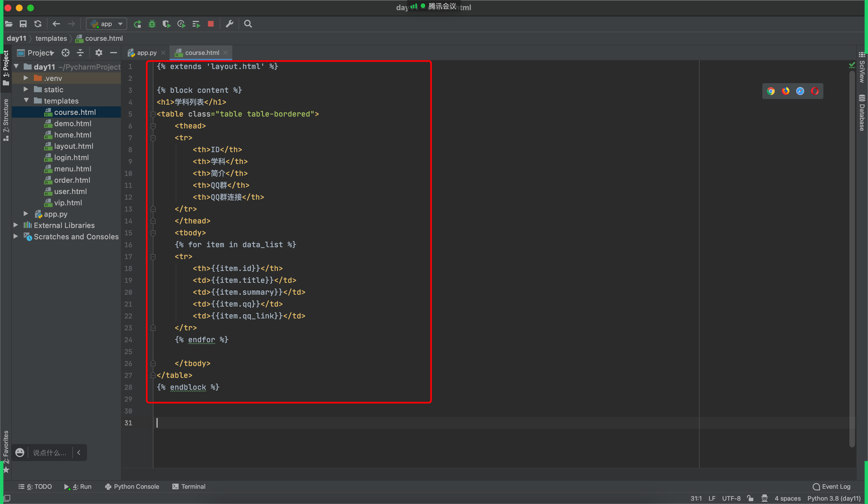Viewport: 868px width, 504px height.
Task: Toggle the Database side panel
Action: [862, 113]
